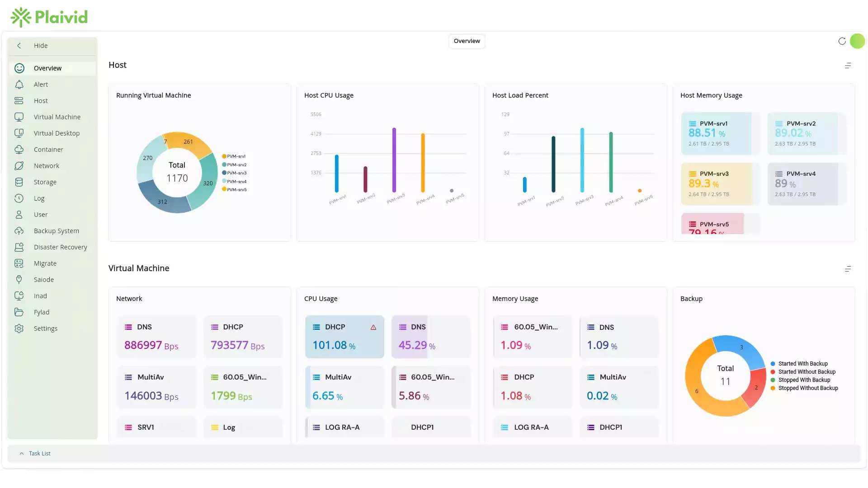Image resolution: width=868 pixels, height=488 pixels.
Task: Click the DHCP warning triangle icon
Action: pos(373,327)
